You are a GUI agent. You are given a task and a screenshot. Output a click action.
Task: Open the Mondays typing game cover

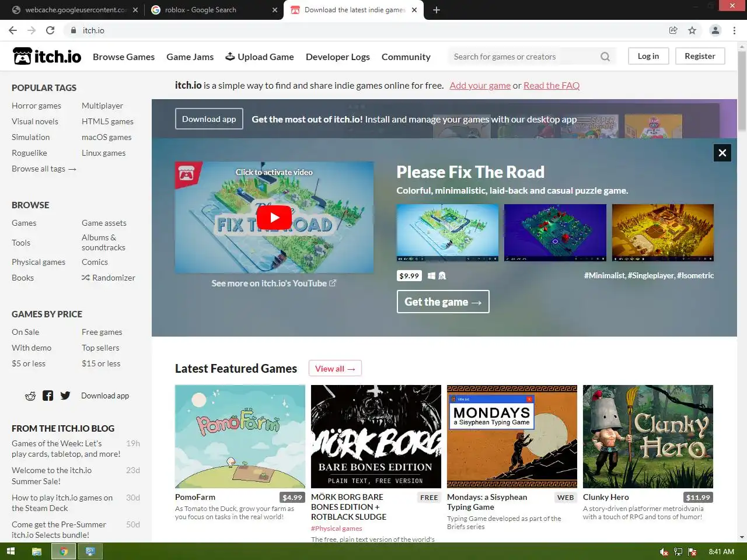(512, 436)
